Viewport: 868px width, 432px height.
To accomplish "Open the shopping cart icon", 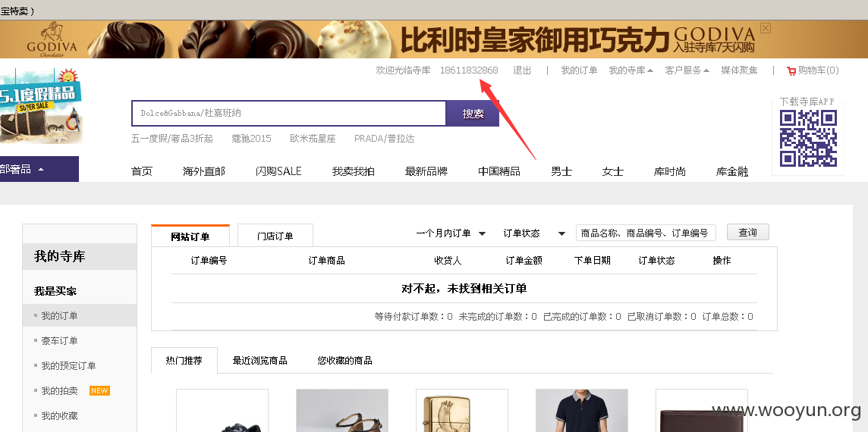I will (791, 70).
